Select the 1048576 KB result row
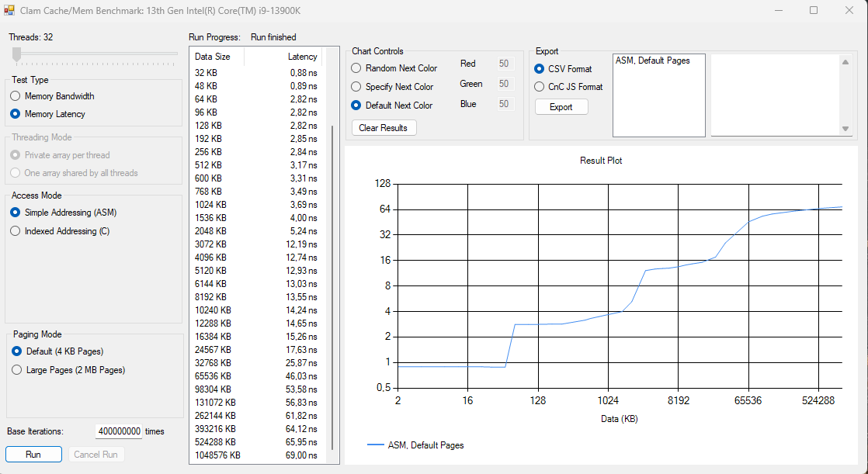The image size is (868, 474). pos(256,455)
